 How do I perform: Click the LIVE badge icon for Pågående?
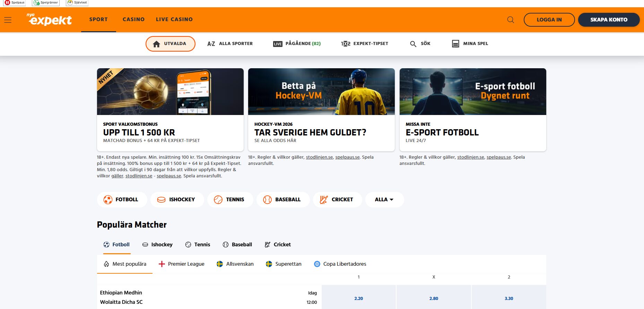[278, 44]
